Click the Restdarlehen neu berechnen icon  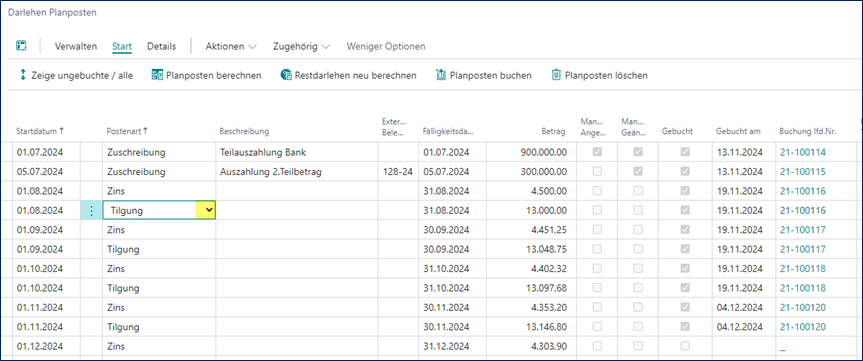(286, 75)
